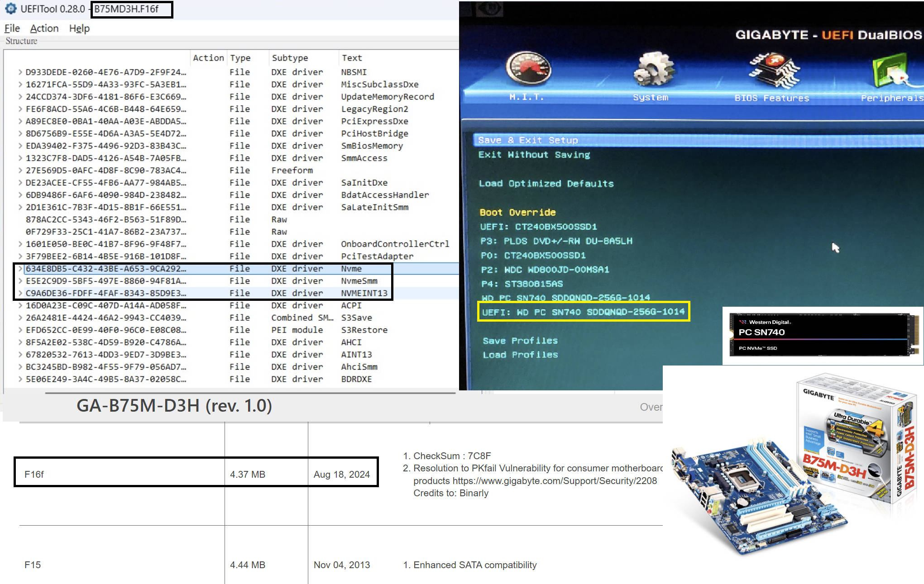This screenshot has height=584, width=924.
Task: Expand the NVMEINT13 driver entry
Action: coord(20,293)
